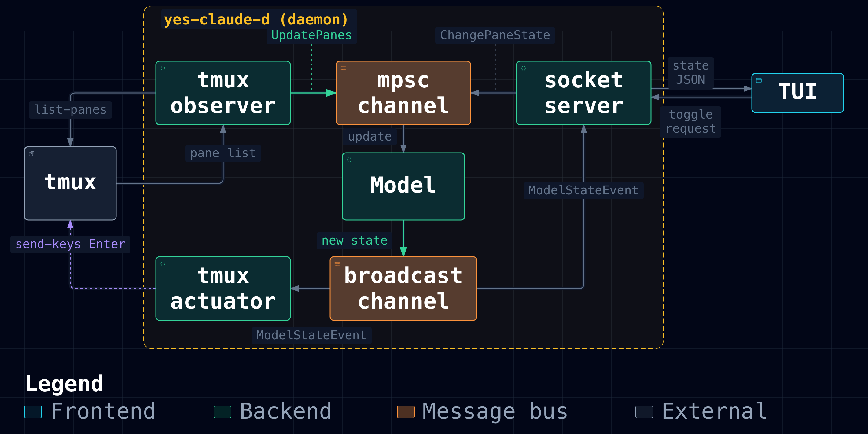
Task: Click the 'Frontend' legend text
Action: (103, 412)
